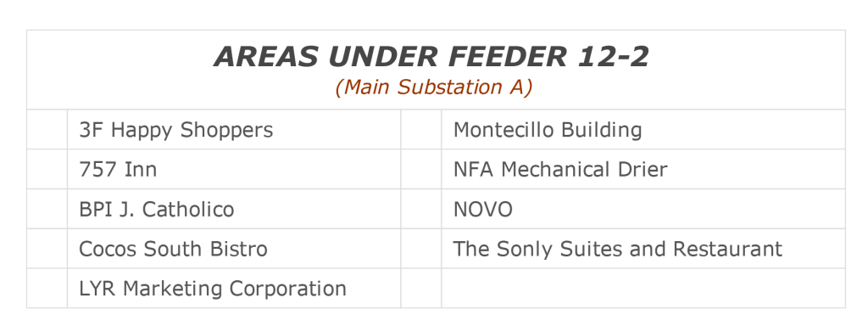Select Cocos South Bistro text
868x326 pixels.
pyautogui.click(x=173, y=249)
